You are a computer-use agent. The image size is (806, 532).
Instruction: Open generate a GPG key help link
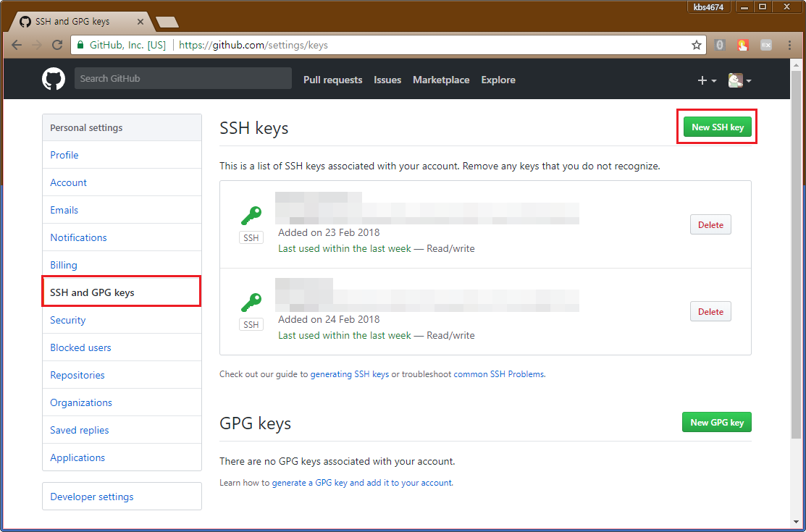(362, 483)
